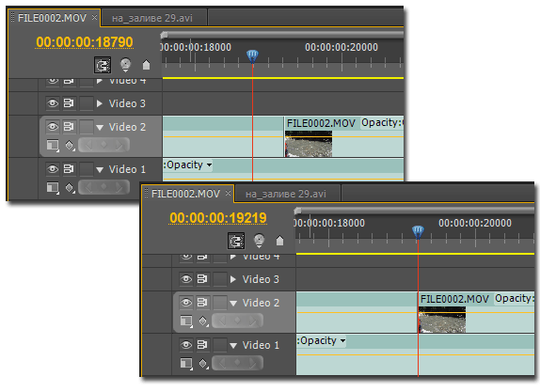Screen dimensions: 540x392
Task: Close FILE0002.MOV tab in lower panel
Action: coord(228,193)
